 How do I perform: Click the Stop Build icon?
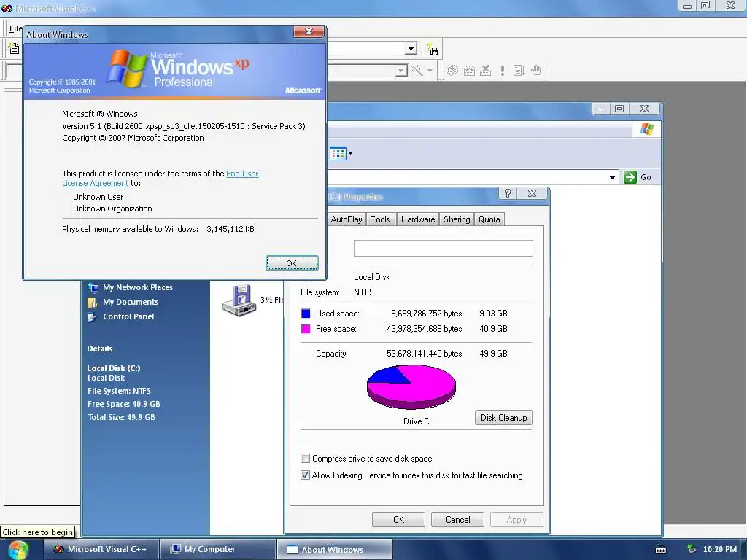pyautogui.click(x=485, y=71)
